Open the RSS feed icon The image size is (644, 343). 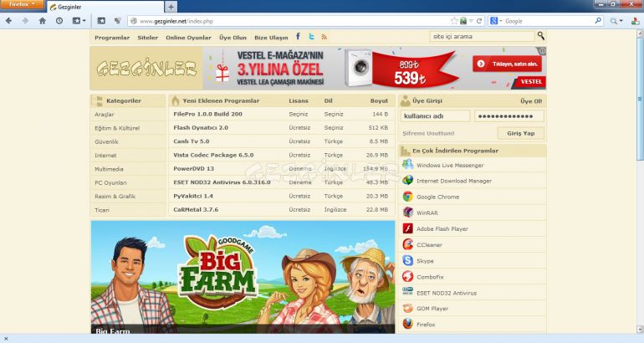(324, 37)
